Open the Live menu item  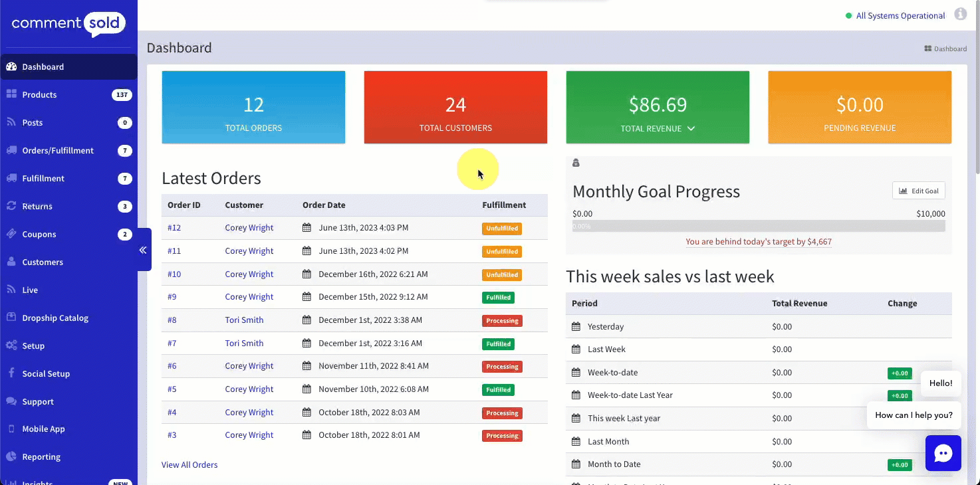click(x=30, y=290)
